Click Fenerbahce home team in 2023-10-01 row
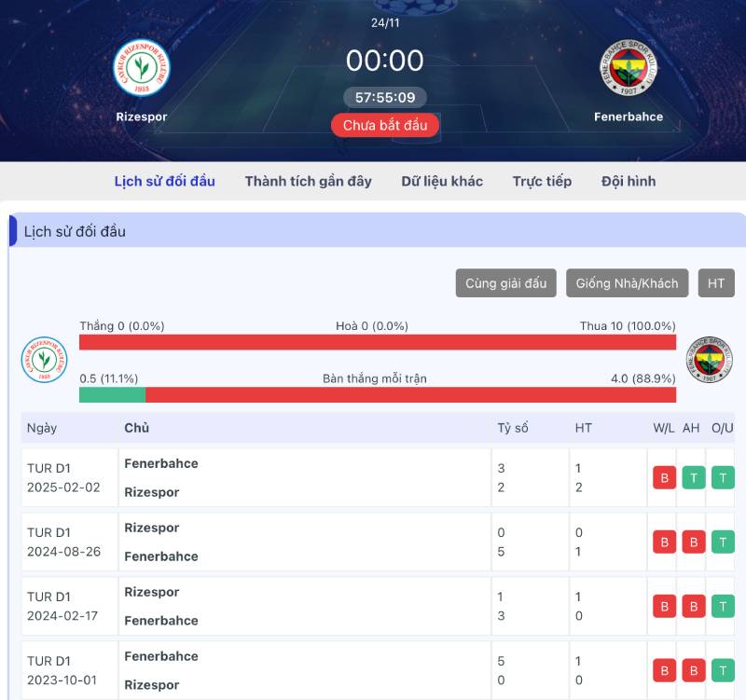Screen dimensions: 746x700 click(161, 656)
